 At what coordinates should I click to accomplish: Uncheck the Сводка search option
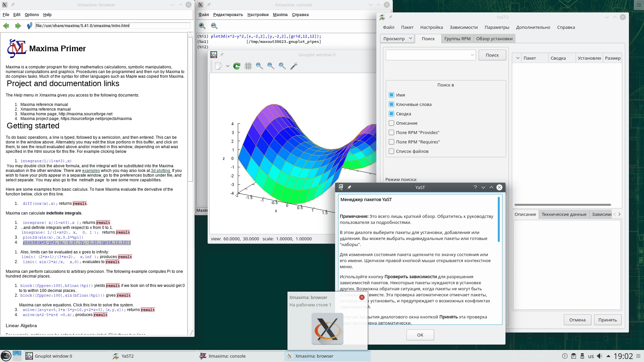[391, 114]
